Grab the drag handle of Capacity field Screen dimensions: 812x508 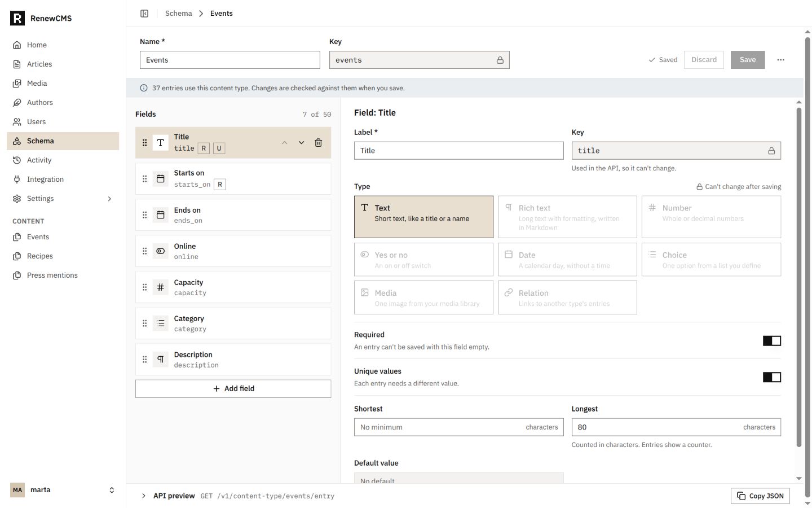coord(144,287)
